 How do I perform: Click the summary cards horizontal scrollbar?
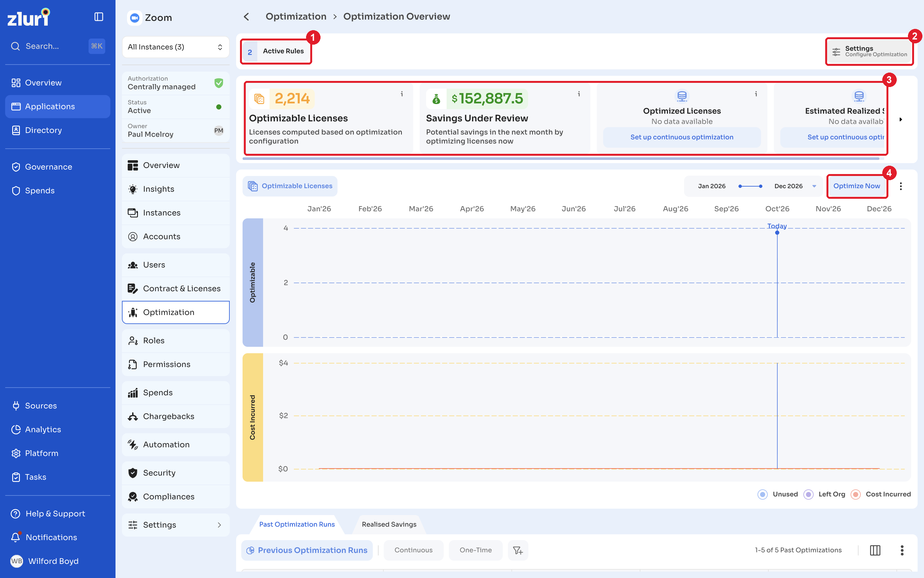(560, 158)
